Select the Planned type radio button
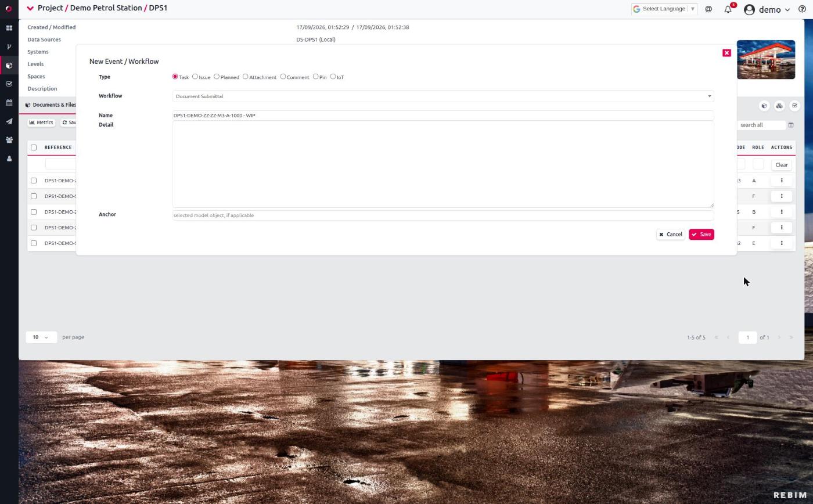Image resolution: width=813 pixels, height=504 pixels. (x=217, y=77)
